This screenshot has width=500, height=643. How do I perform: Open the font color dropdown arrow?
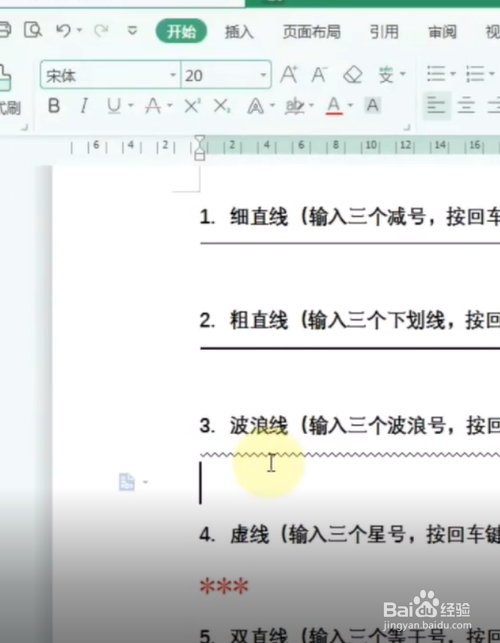click(350, 106)
